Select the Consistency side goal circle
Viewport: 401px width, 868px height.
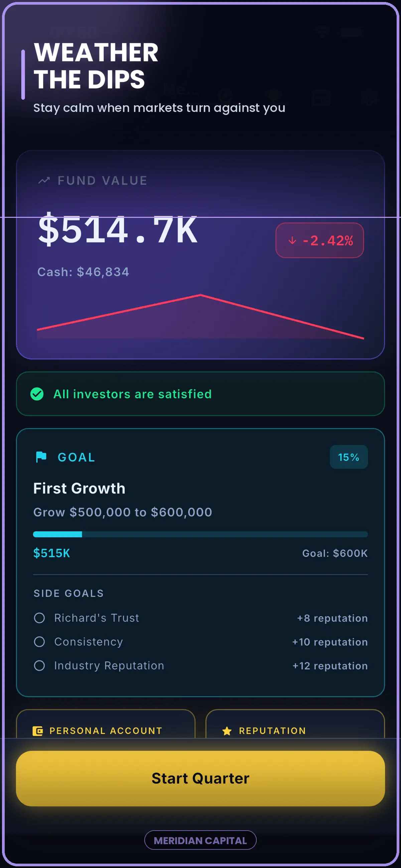[x=39, y=642]
